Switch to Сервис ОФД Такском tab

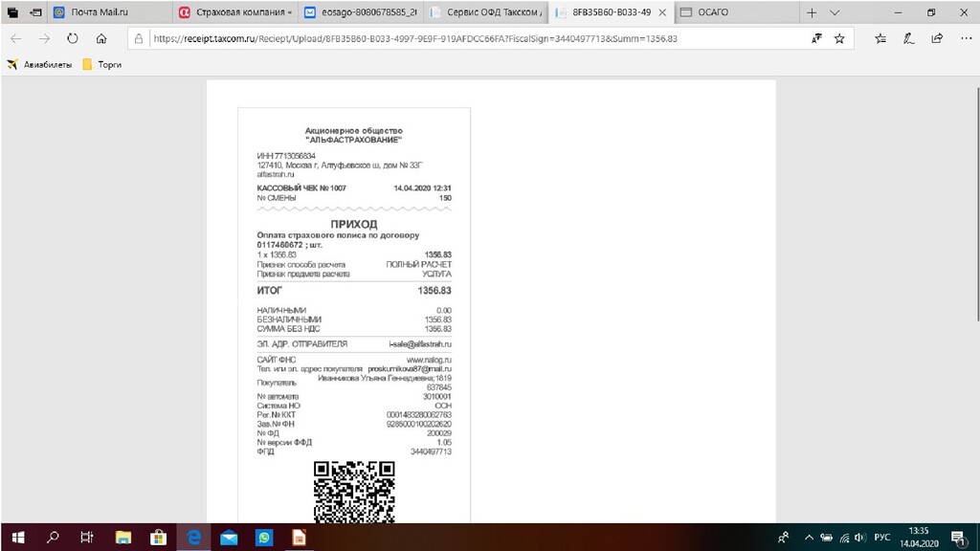click(x=487, y=11)
